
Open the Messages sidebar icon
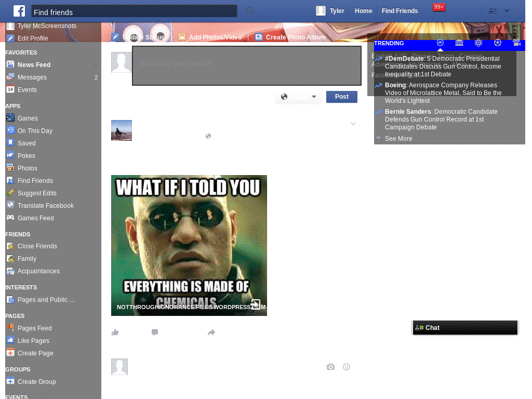(10, 77)
